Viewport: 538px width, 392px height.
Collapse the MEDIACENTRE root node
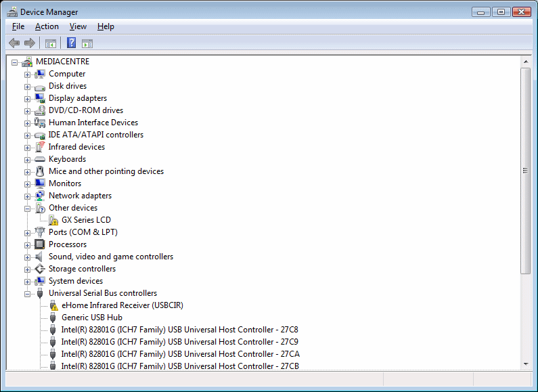click(14, 62)
